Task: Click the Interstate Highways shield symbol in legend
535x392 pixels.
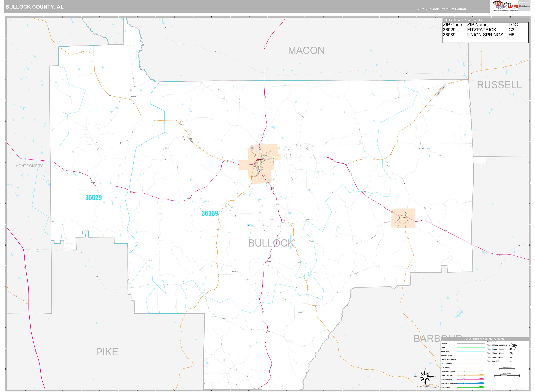Action: [464, 383]
